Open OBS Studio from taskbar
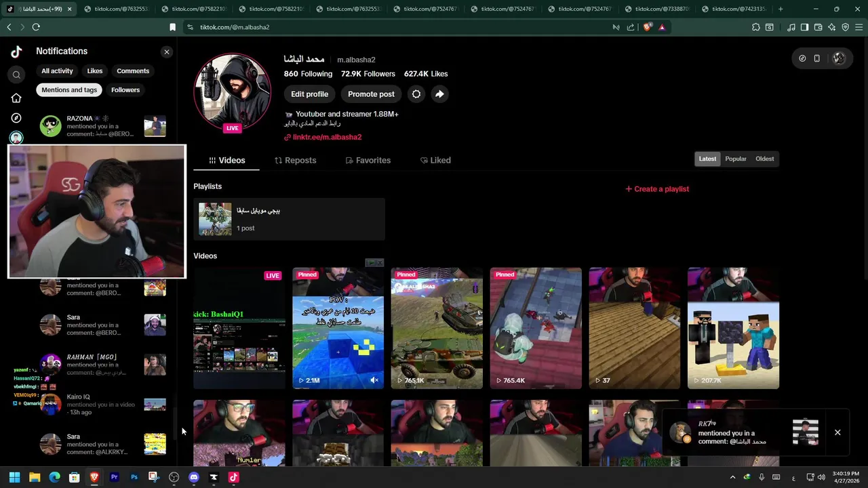The image size is (868, 488). 174,477
